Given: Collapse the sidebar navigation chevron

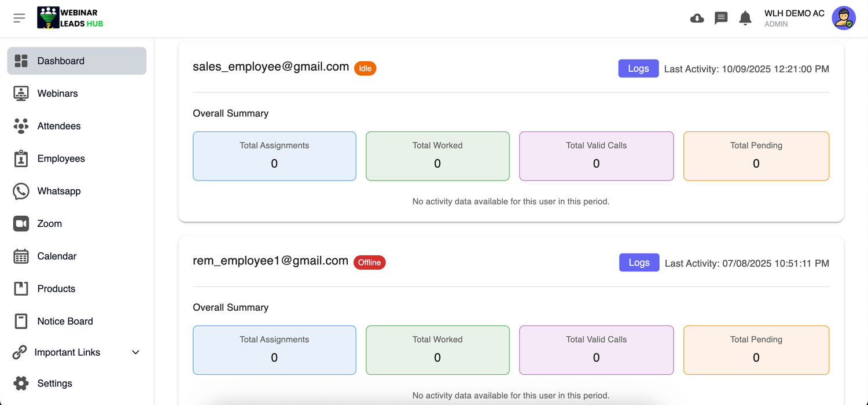Looking at the screenshot, I should point(135,352).
